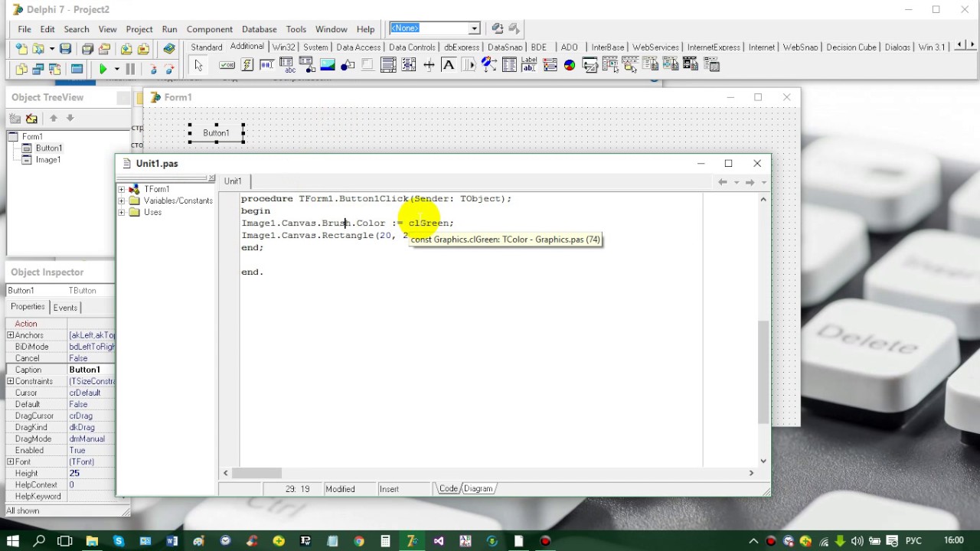Switch to the Data Access palette tab
The image size is (980, 551).
358,47
